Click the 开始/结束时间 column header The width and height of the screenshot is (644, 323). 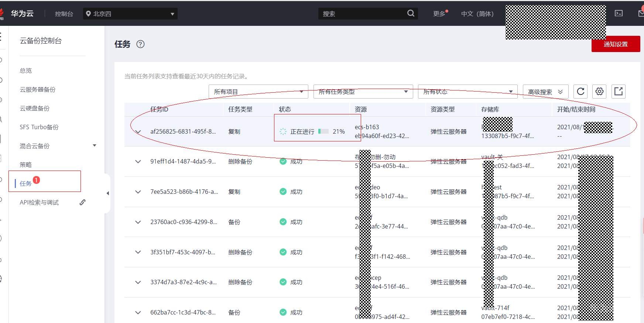click(x=576, y=109)
